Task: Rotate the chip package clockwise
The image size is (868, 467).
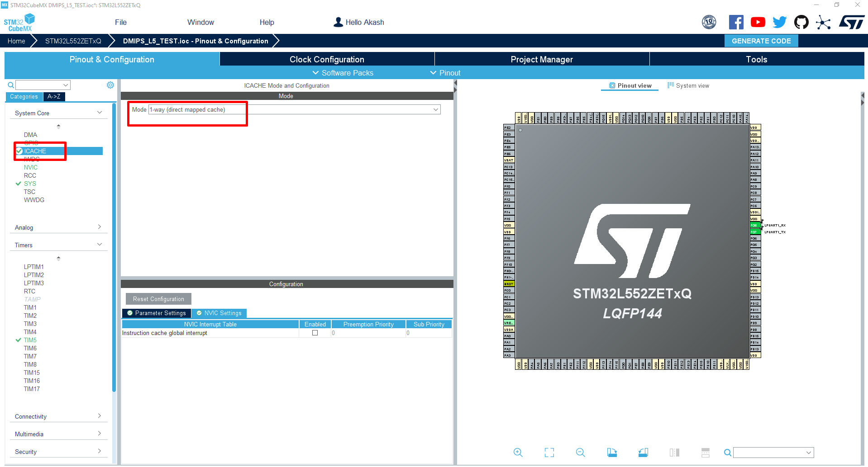Action: pos(612,452)
